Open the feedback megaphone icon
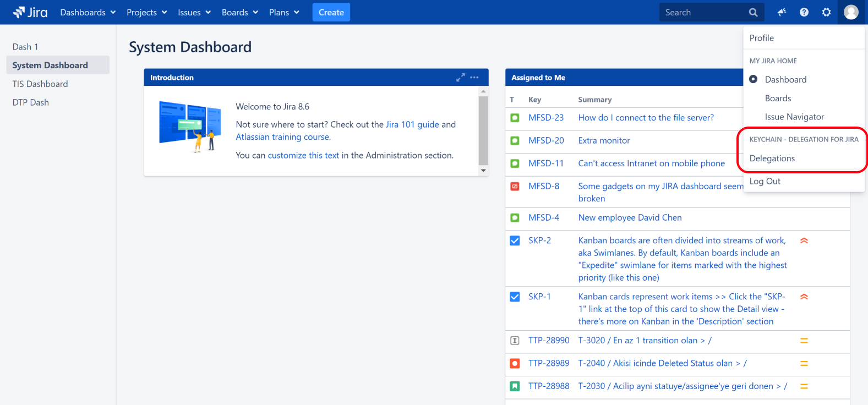Viewport: 868px width, 405px height. pos(782,12)
